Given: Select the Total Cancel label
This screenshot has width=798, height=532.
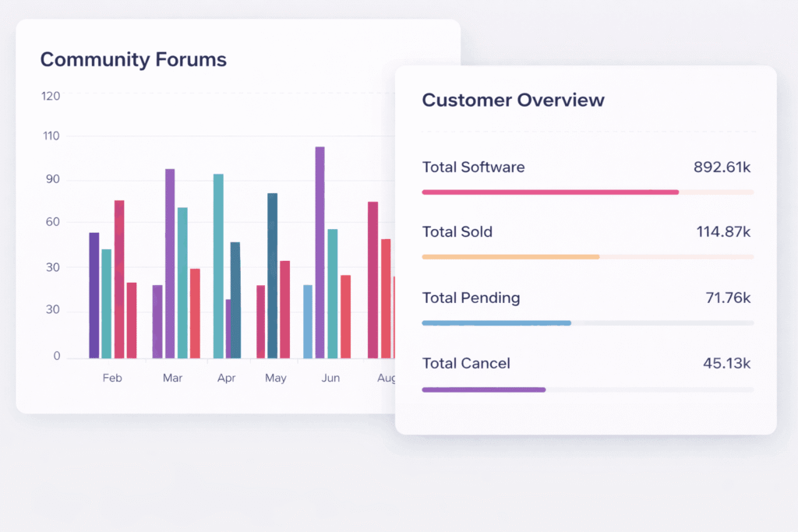Looking at the screenshot, I should pyautogui.click(x=466, y=363).
